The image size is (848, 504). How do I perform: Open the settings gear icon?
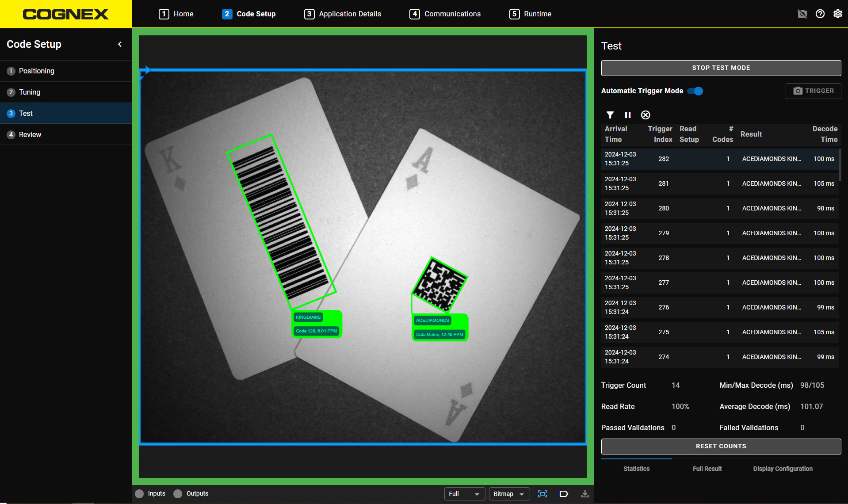[x=838, y=14]
